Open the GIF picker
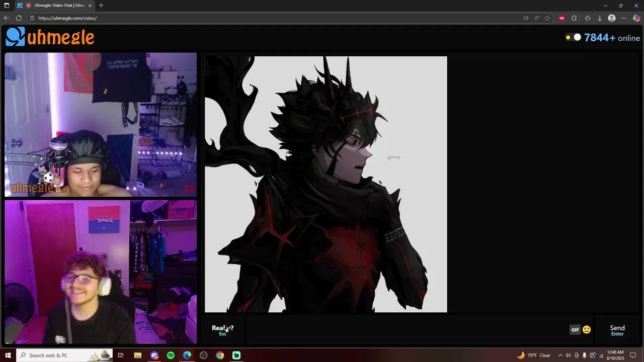Screen dimensions: 644x362 click(x=575, y=330)
